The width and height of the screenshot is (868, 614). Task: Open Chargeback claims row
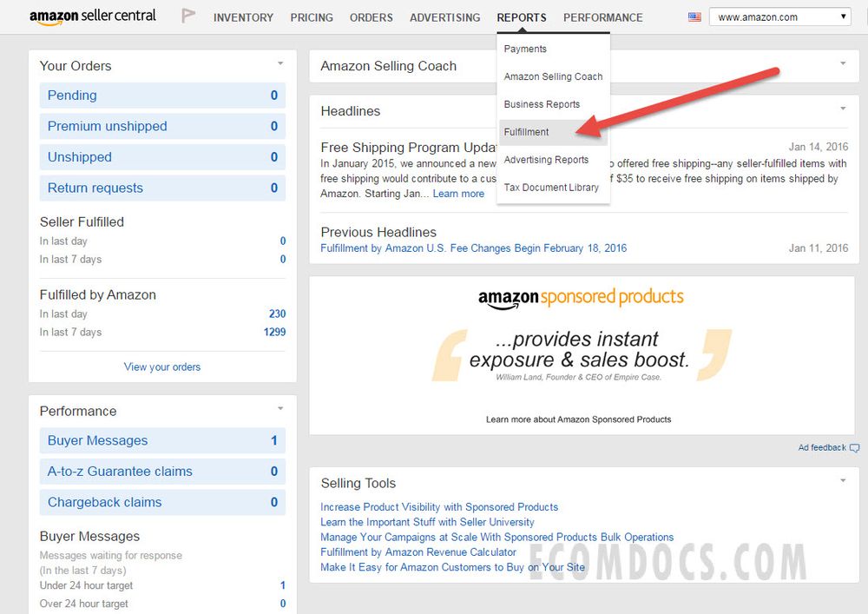point(162,502)
